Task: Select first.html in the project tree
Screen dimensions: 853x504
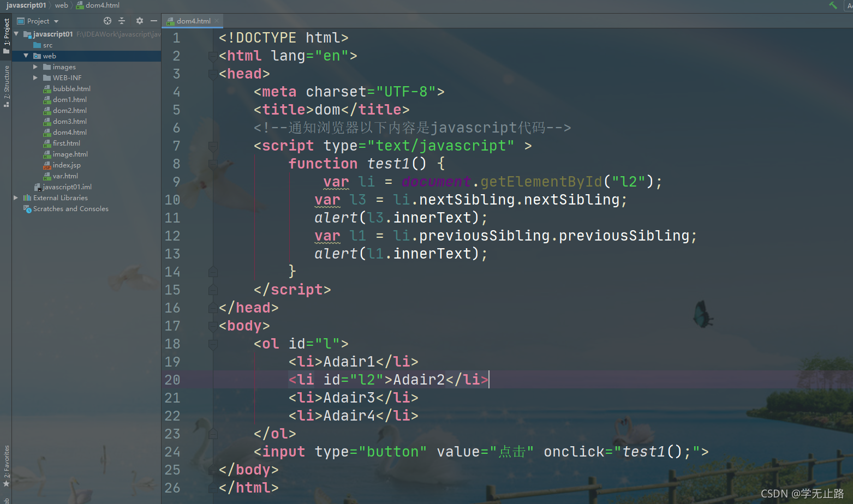Action: pos(67,143)
